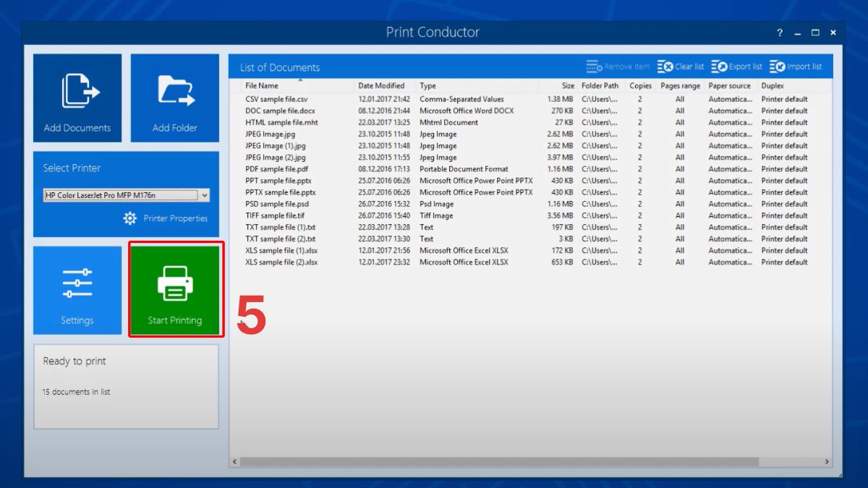
Task: Select the XLS sample file (1).xlsx row
Action: pos(532,250)
